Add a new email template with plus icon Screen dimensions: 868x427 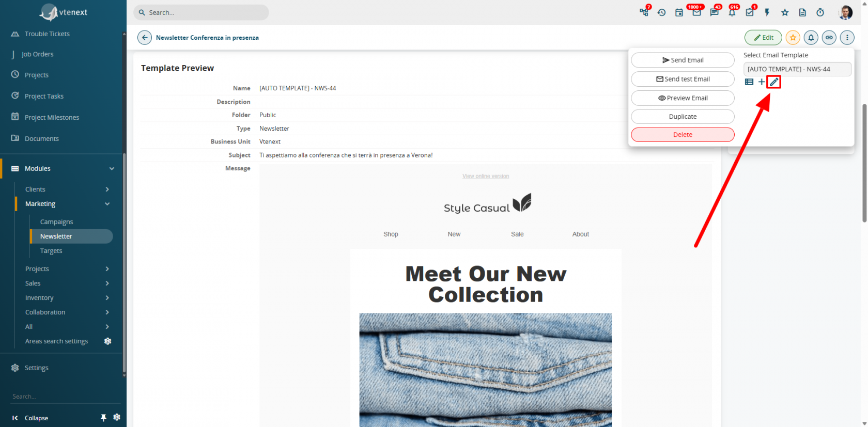762,82
